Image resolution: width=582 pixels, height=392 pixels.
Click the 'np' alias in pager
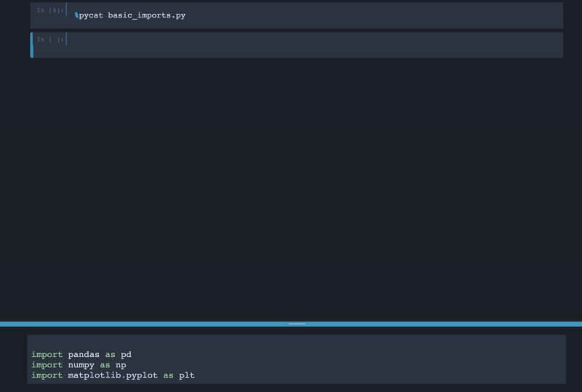click(x=121, y=365)
